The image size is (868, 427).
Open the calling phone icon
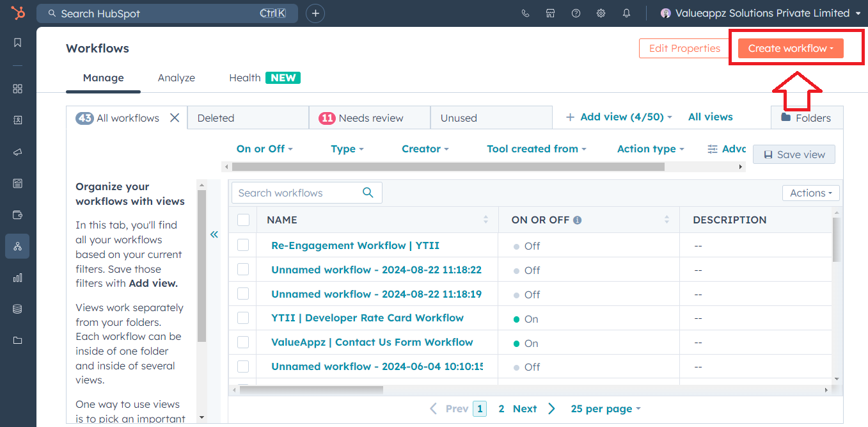pos(525,13)
